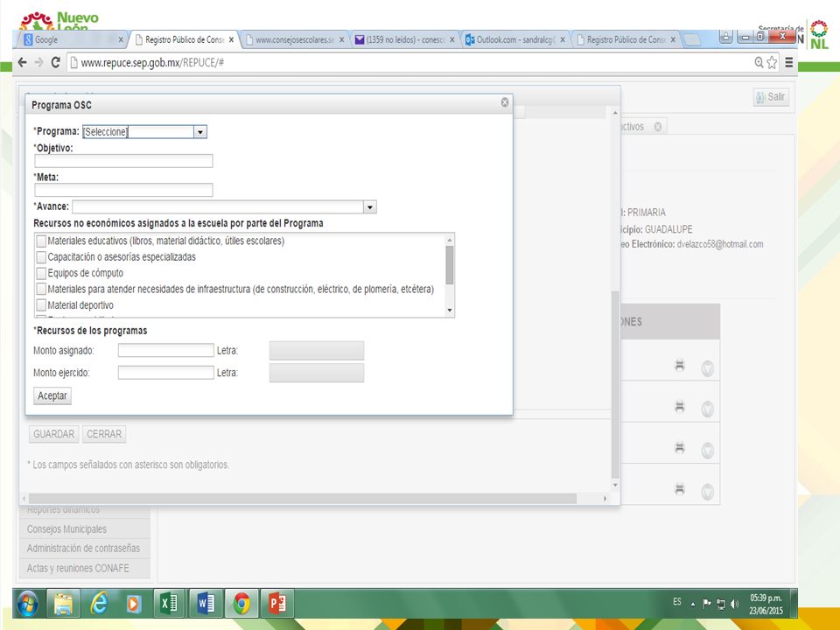
Task: Click Action Center flag icon
Action: (x=707, y=604)
